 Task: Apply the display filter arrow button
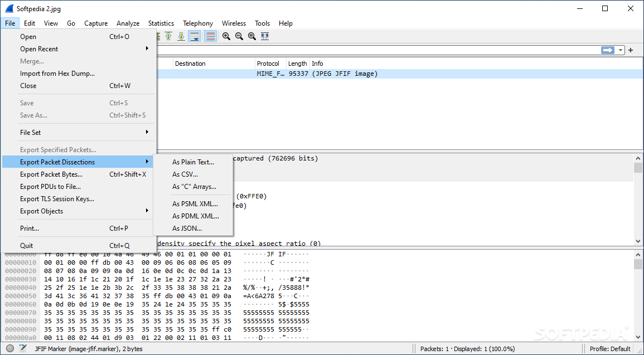click(x=607, y=50)
